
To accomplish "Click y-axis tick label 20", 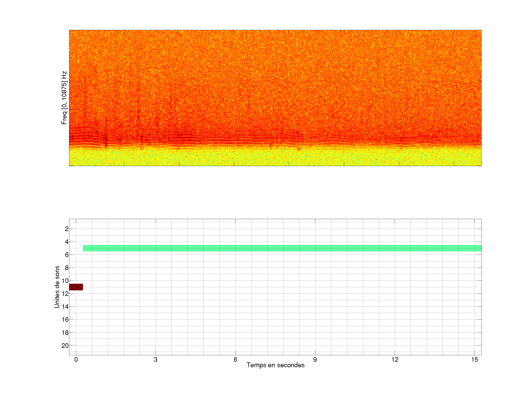I will pyautogui.click(x=65, y=346).
